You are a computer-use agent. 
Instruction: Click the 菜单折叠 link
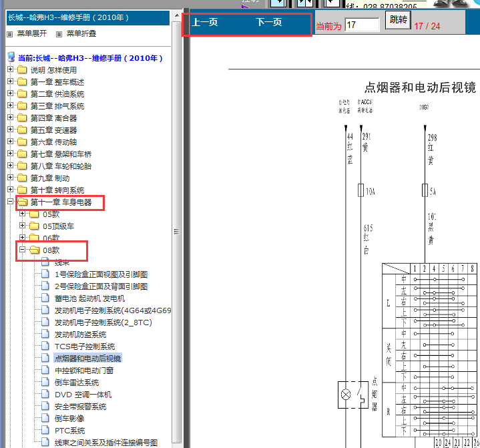pyautogui.click(x=81, y=33)
